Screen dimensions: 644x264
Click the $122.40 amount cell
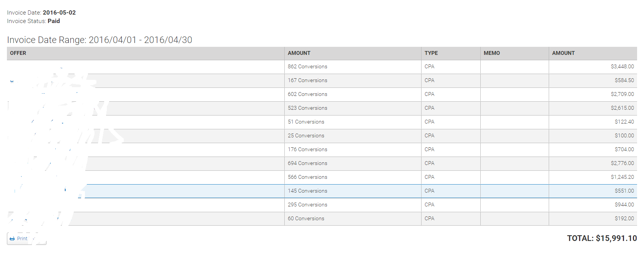tap(624, 122)
